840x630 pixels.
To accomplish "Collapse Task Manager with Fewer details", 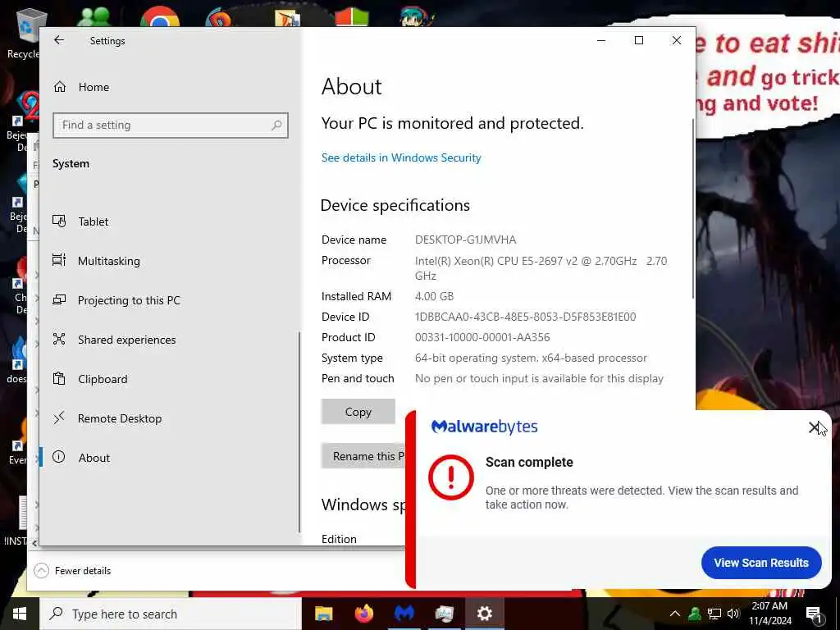I will point(72,571).
